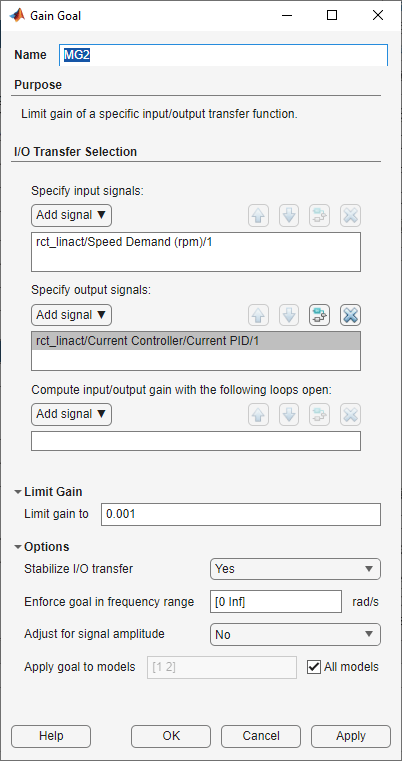Open Add signal dropdown for output signals
Viewport: 402px width, 761px height.
tap(71, 315)
